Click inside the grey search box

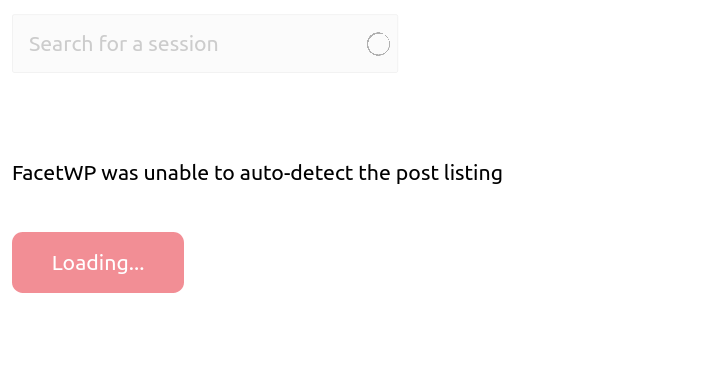pos(205,44)
